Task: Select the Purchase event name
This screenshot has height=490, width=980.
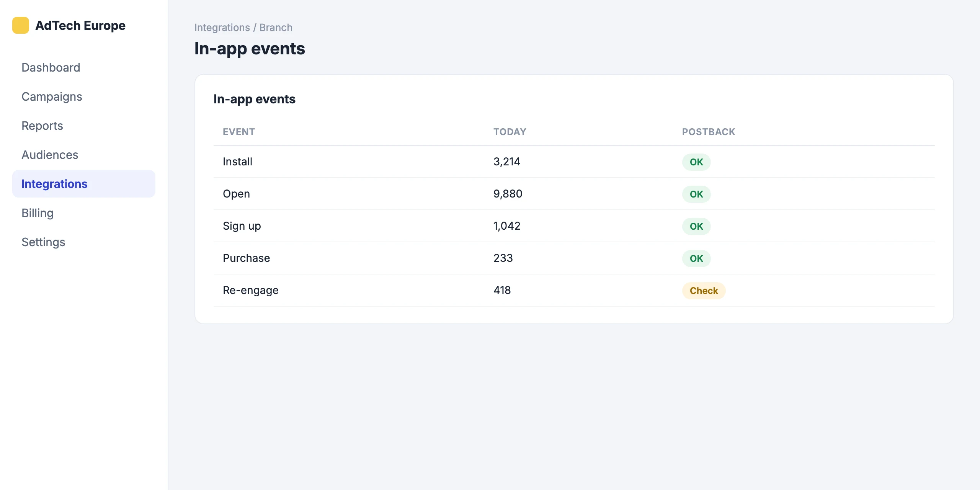Action: coord(247,258)
